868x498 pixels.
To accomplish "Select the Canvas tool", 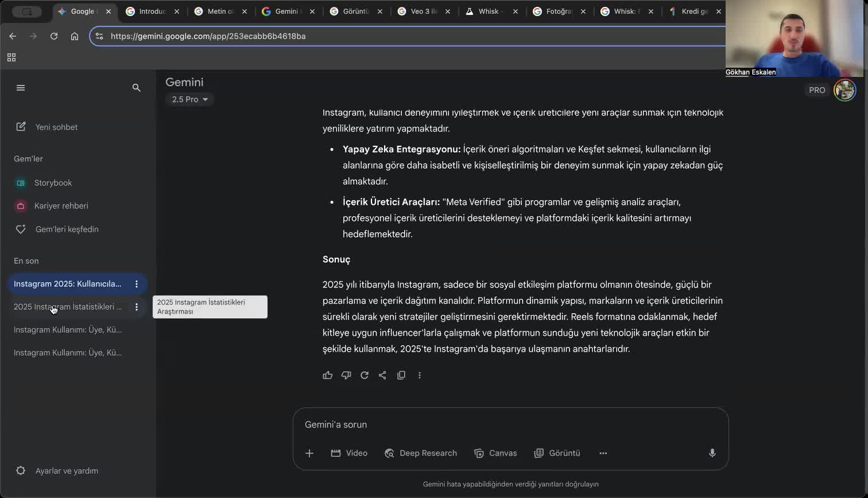I will (495, 453).
